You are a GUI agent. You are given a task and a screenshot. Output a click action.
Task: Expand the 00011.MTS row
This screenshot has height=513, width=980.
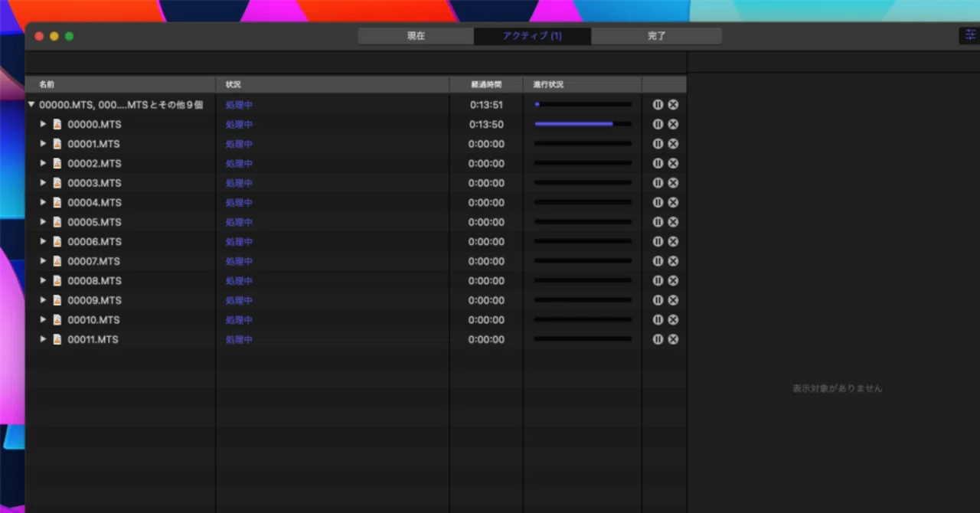[44, 339]
